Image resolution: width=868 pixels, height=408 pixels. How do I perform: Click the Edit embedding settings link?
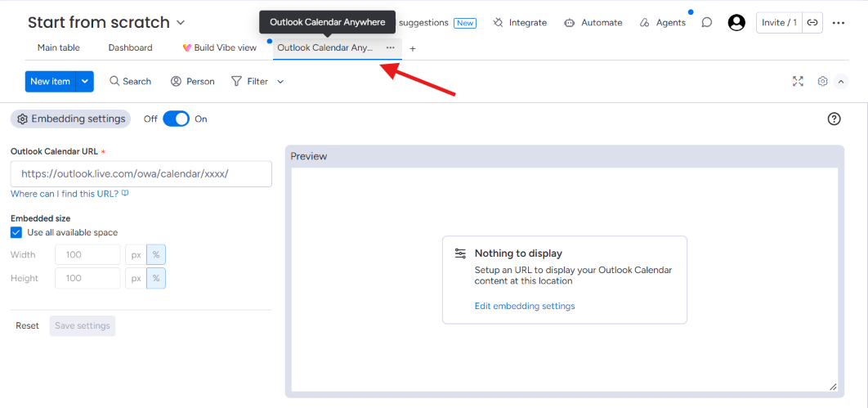pos(525,306)
